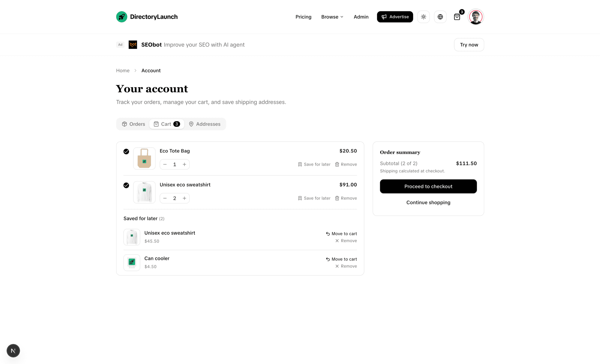Toggle the light/dark theme sun icon

(423, 17)
